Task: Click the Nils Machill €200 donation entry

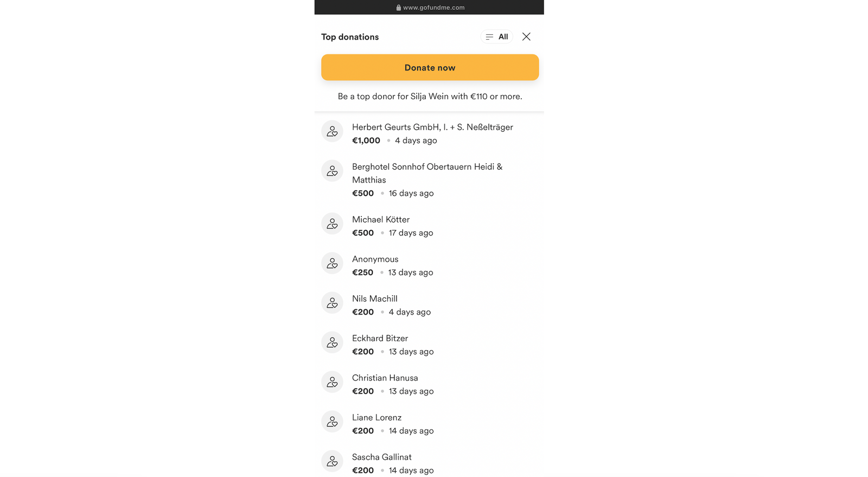Action: pos(391,306)
